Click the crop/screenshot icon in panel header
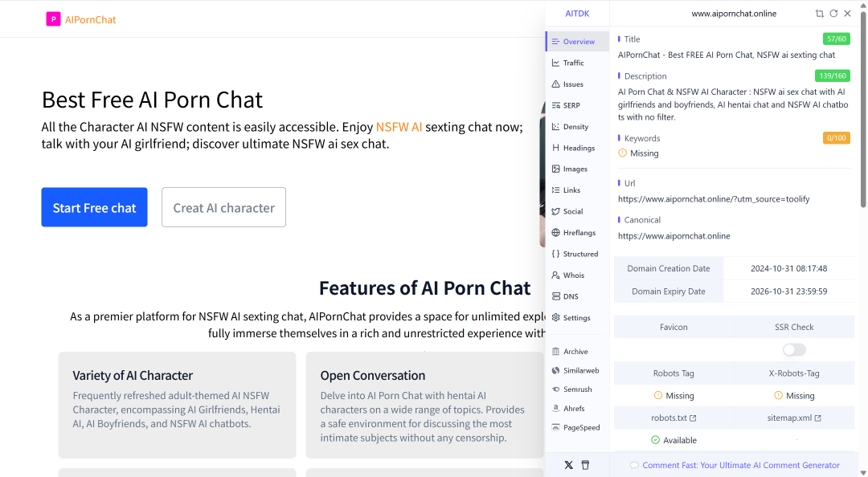868x477 pixels. tap(819, 14)
